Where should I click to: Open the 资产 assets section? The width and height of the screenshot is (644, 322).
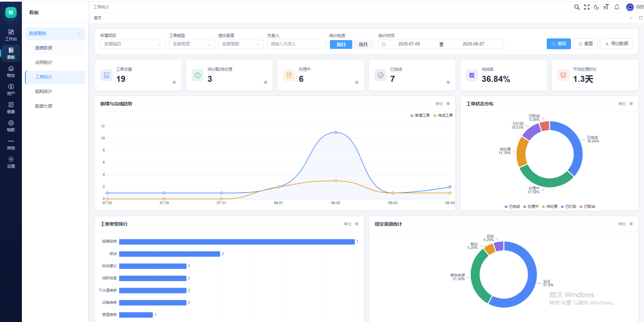click(x=11, y=90)
